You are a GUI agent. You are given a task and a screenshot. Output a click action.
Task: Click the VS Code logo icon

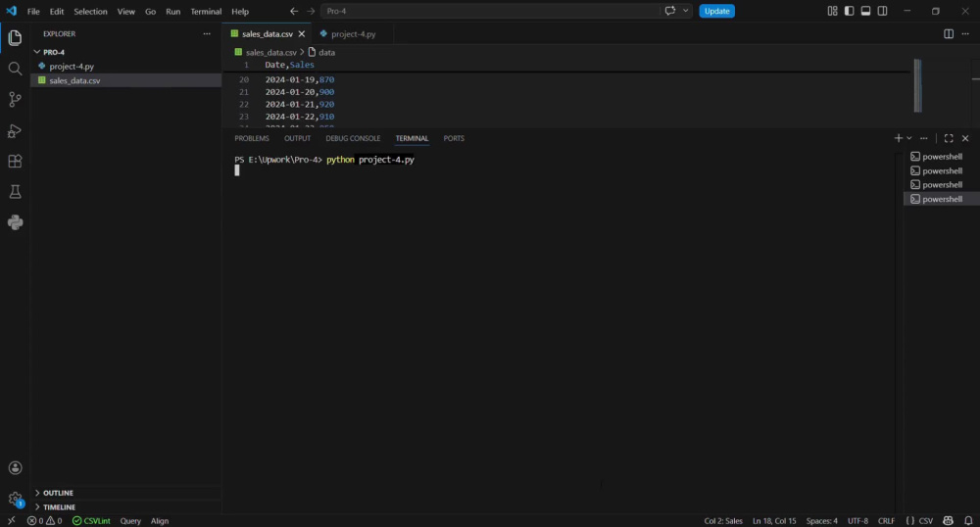11,11
